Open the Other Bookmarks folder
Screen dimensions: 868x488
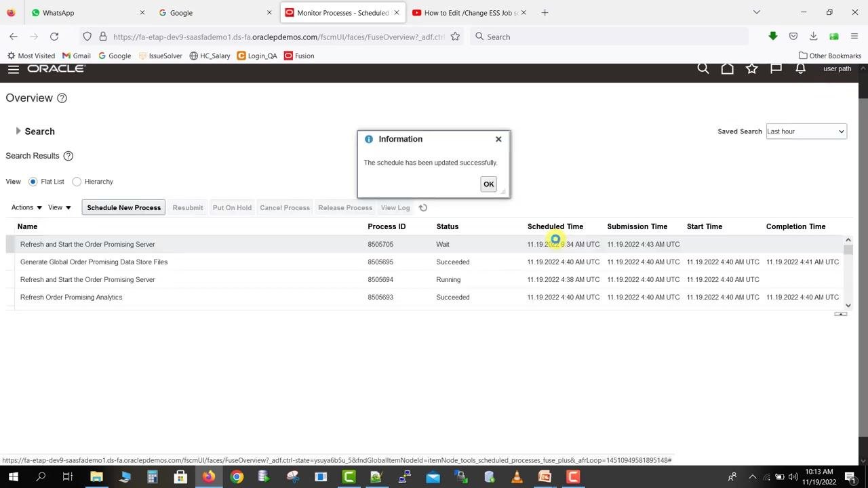(830, 56)
